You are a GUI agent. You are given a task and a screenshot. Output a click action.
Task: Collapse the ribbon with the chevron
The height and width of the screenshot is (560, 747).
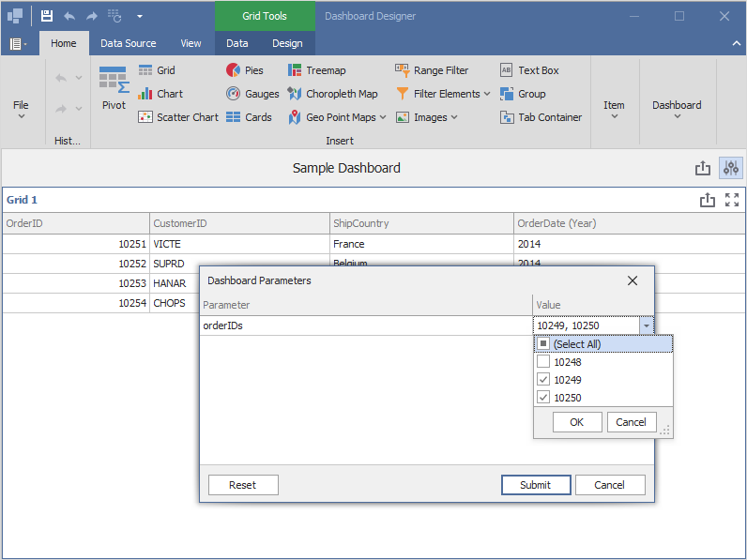(x=737, y=43)
